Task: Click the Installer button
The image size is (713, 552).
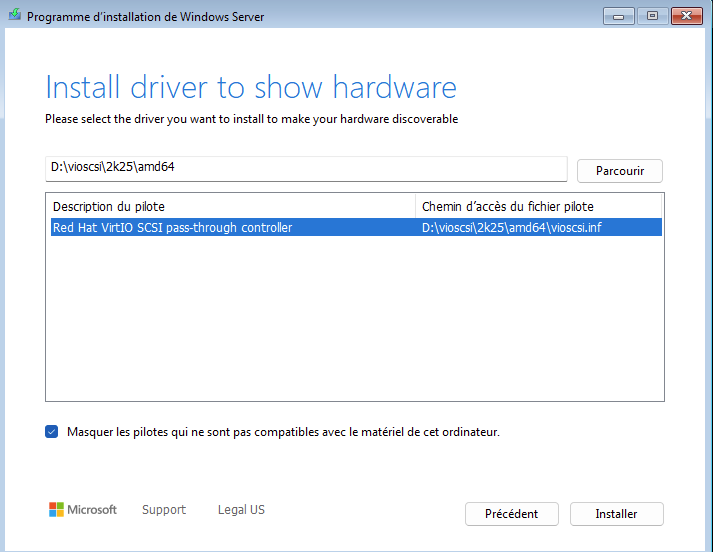Action: tap(617, 514)
